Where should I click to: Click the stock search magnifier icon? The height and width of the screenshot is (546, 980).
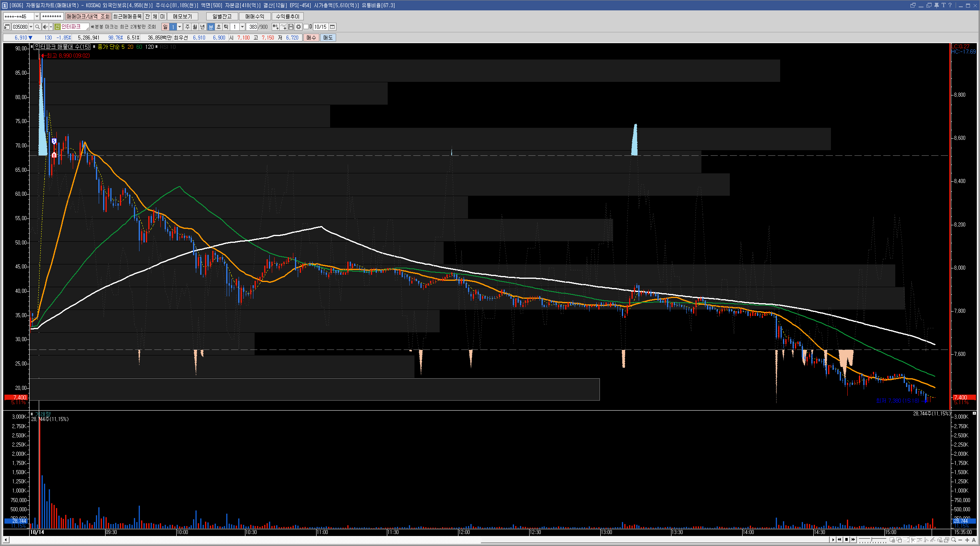click(37, 27)
